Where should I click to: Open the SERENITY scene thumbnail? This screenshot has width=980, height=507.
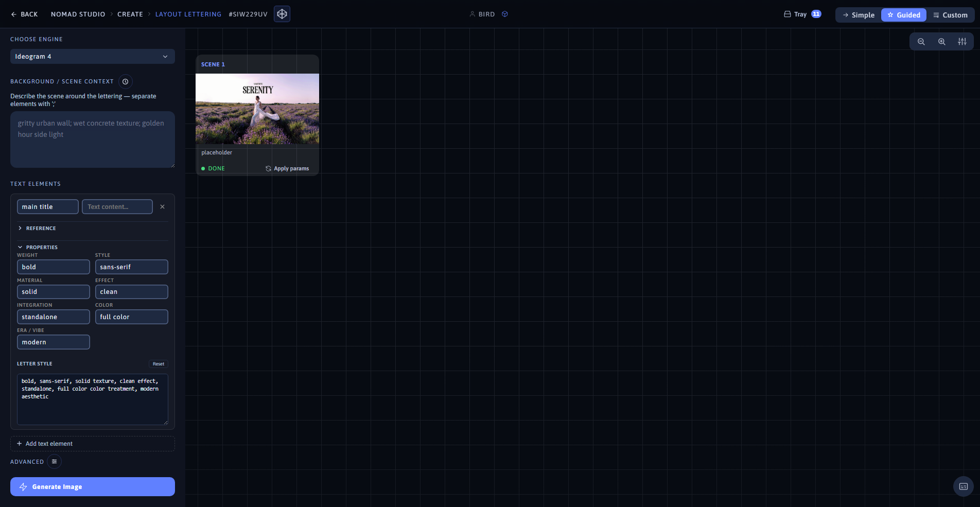click(257, 109)
